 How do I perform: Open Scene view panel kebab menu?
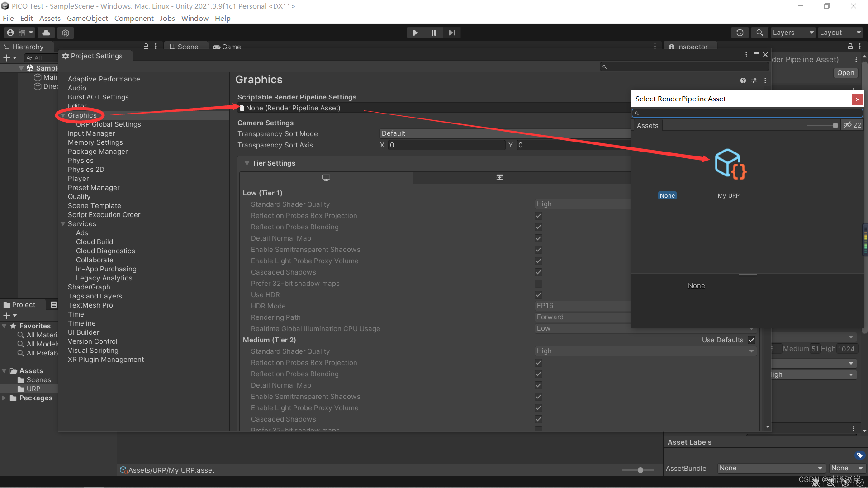[655, 47]
